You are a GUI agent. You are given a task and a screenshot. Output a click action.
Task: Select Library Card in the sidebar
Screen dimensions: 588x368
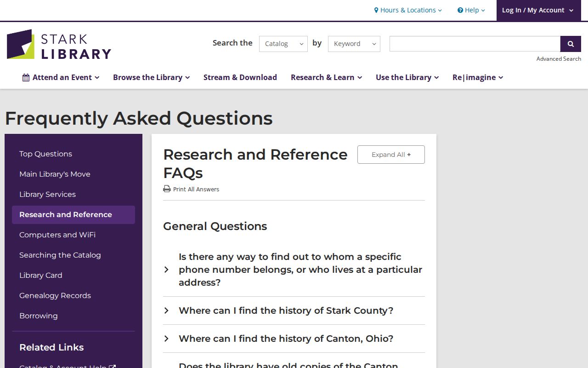point(73,276)
